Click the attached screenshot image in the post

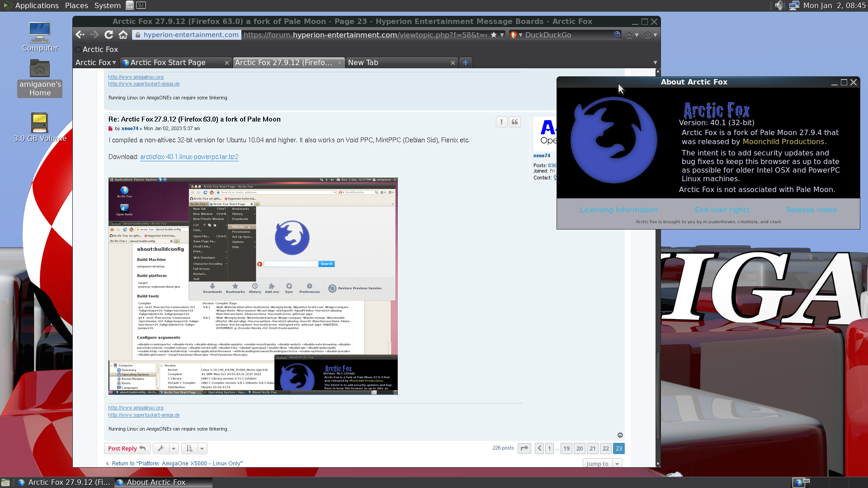253,286
